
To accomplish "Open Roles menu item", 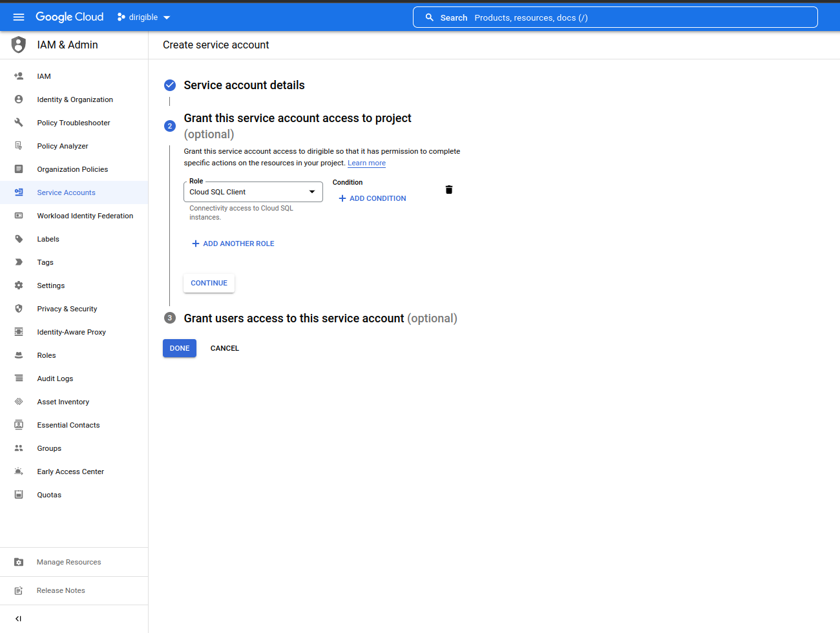I will click(74, 355).
